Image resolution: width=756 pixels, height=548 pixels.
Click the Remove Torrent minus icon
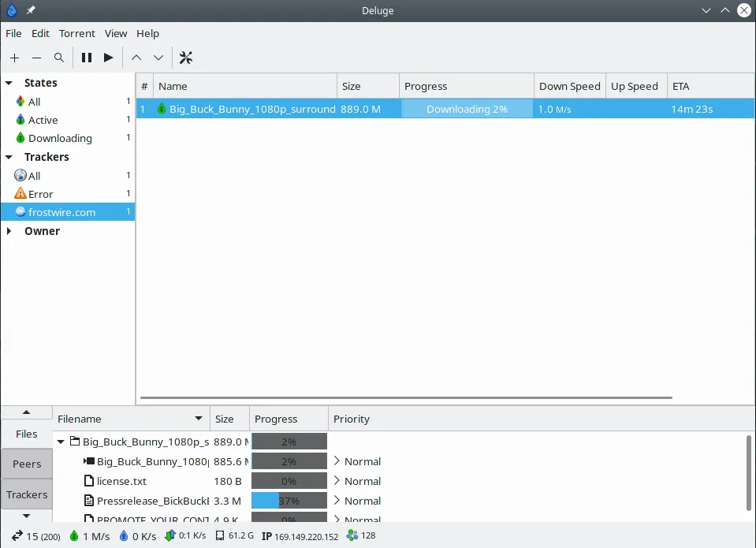click(x=36, y=58)
